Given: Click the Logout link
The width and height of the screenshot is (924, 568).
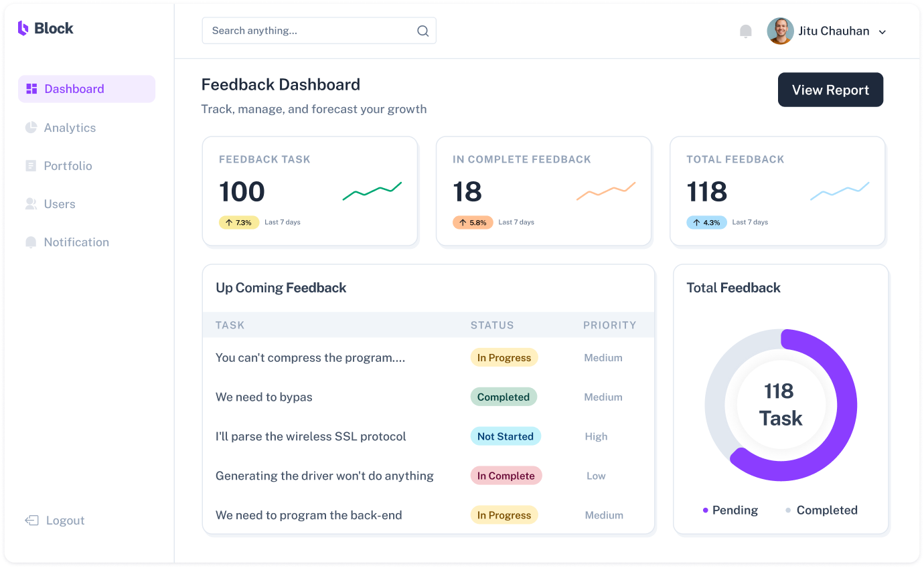Looking at the screenshot, I should [65, 520].
